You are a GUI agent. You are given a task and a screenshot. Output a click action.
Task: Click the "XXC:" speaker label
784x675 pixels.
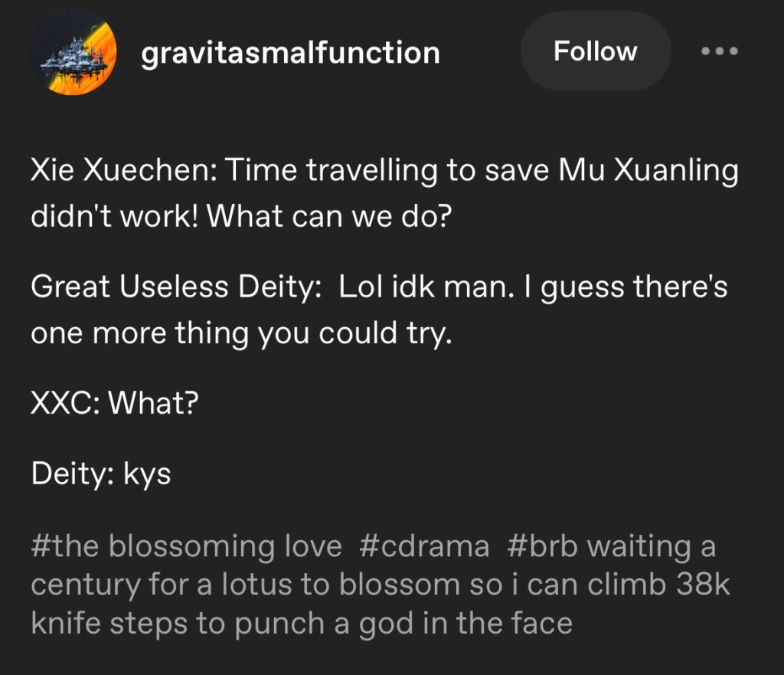pyautogui.click(x=64, y=404)
